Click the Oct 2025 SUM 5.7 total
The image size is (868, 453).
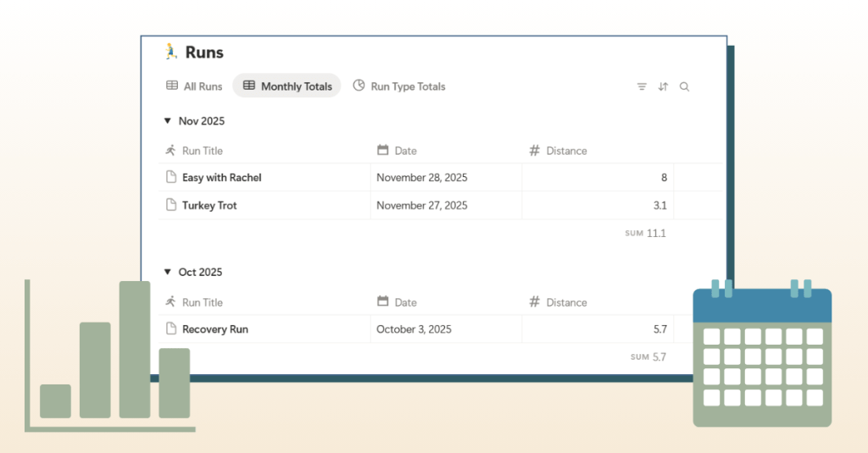(648, 357)
